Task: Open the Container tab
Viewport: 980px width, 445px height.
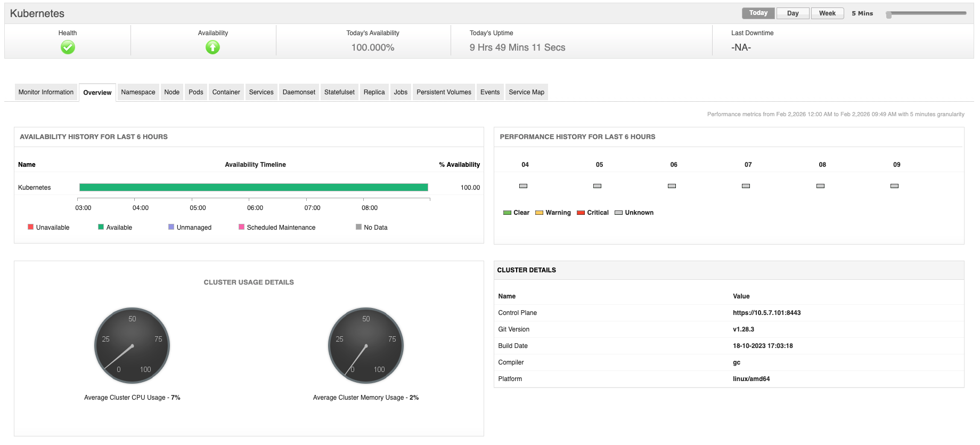Action: 226,92
